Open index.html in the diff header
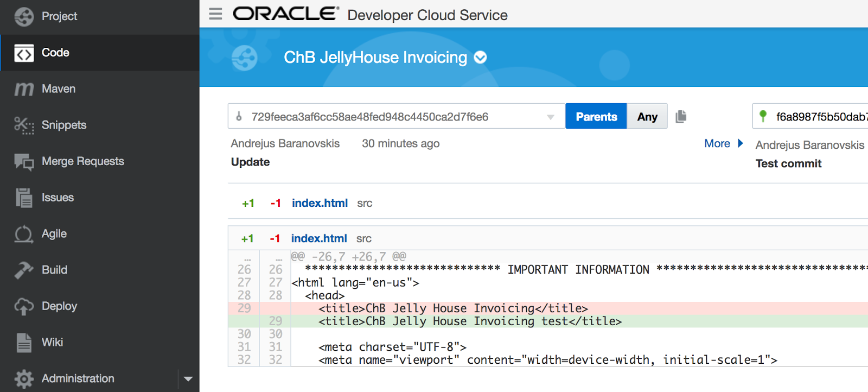 [319, 238]
